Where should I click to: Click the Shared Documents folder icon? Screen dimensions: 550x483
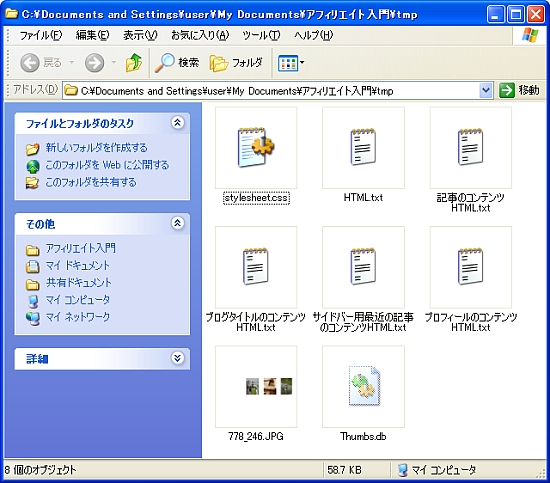click(x=33, y=284)
